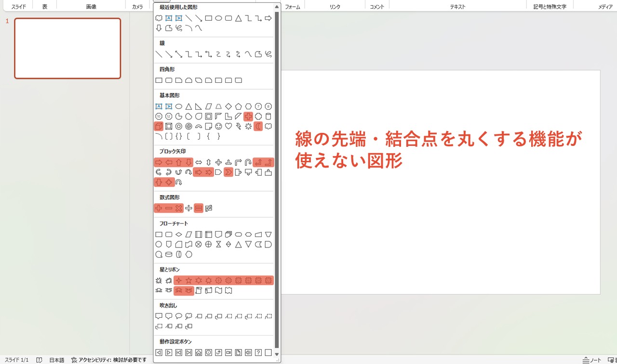Click the shape gallery scrollbar down arrow
The height and width of the screenshot is (364, 617).
pyautogui.click(x=276, y=354)
